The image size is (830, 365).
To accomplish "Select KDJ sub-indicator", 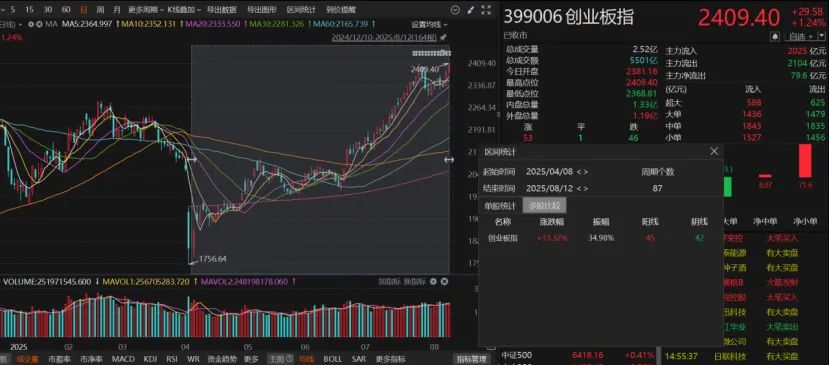I will point(151,359).
